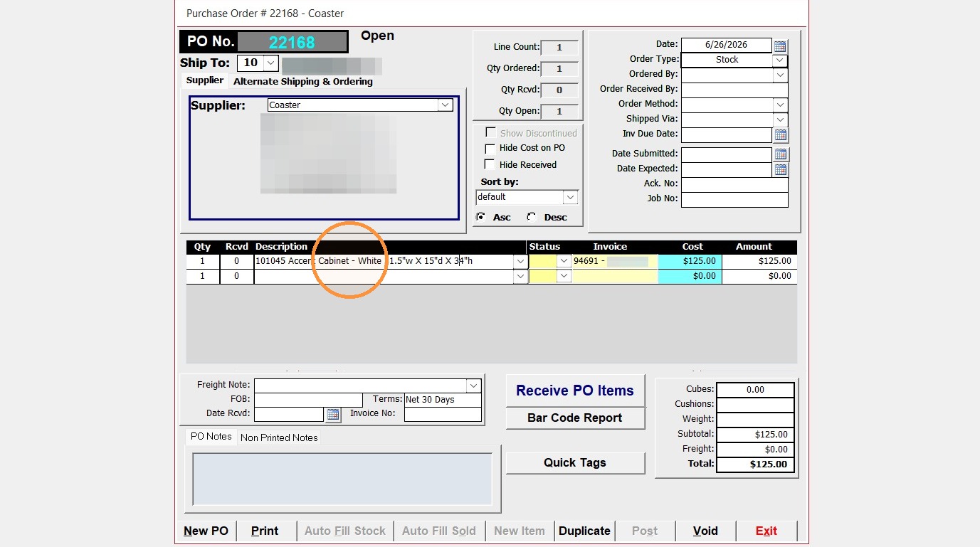The height and width of the screenshot is (547, 980).
Task: Expand the Shipped Via dropdown
Action: pyautogui.click(x=781, y=120)
